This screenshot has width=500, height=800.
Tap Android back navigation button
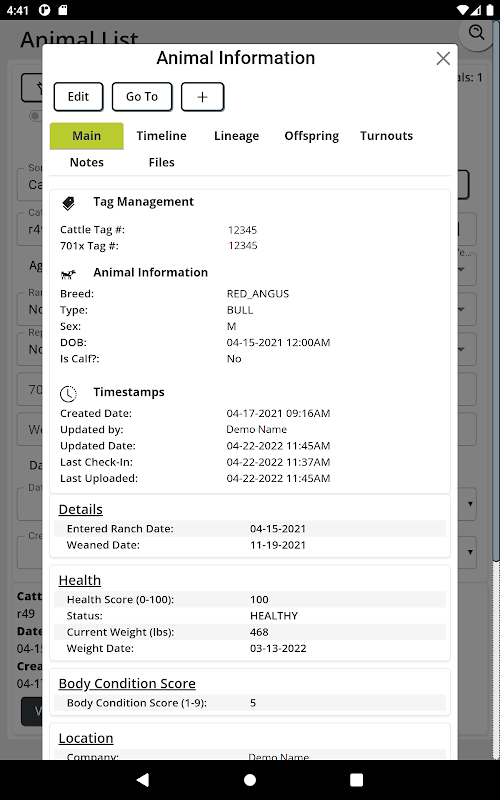click(143, 780)
